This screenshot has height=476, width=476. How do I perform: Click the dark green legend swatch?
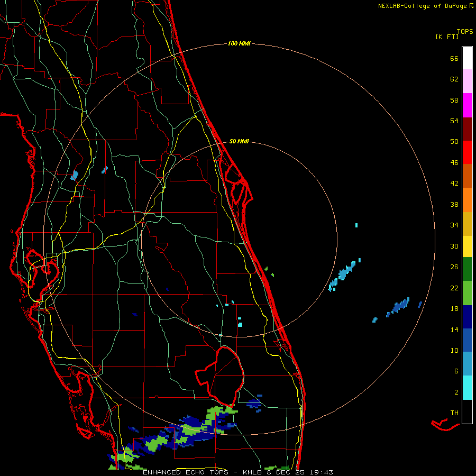(467, 269)
